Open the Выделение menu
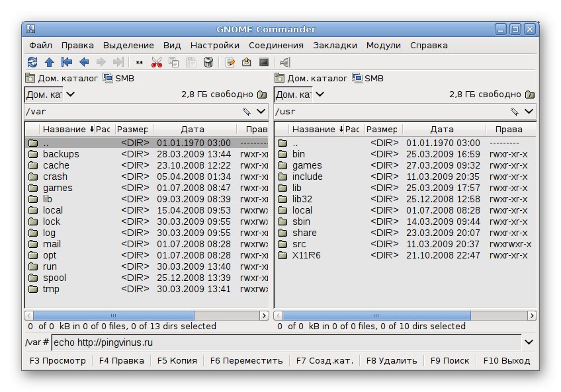 pyautogui.click(x=128, y=46)
